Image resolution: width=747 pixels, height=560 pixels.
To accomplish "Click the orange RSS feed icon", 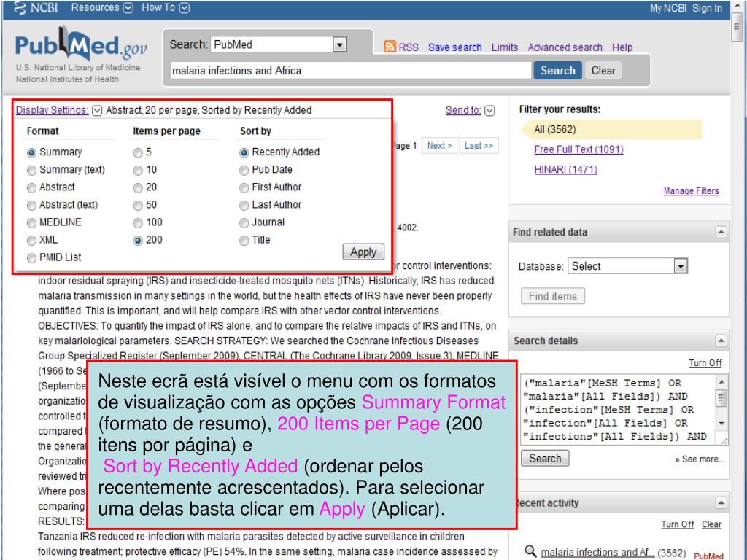I will [x=390, y=47].
